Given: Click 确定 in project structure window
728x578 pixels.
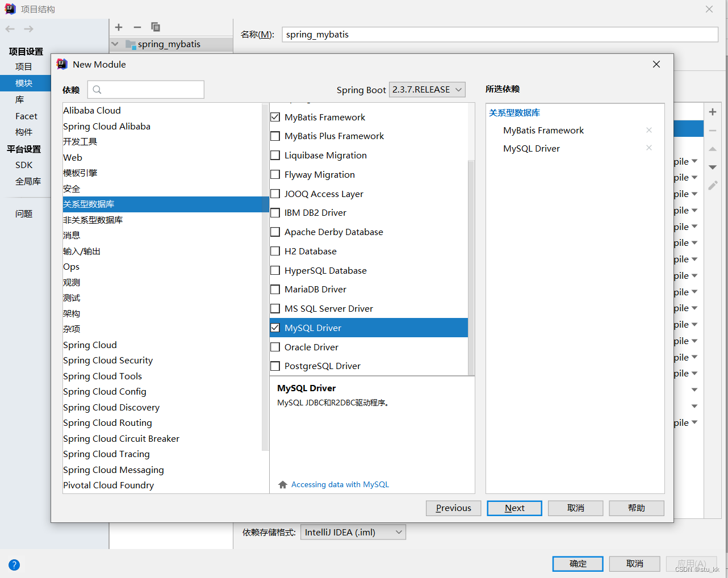Looking at the screenshot, I should point(578,564).
